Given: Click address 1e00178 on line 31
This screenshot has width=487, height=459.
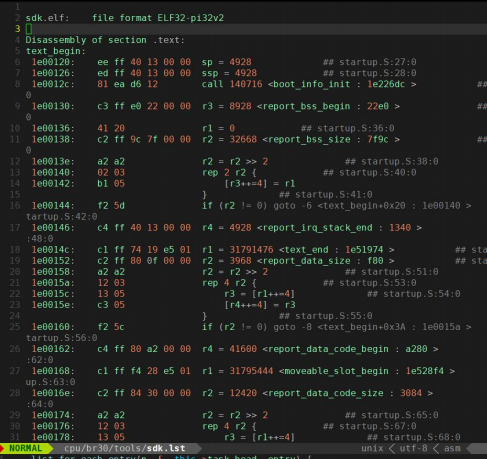Looking at the screenshot, I should [x=53, y=437].
